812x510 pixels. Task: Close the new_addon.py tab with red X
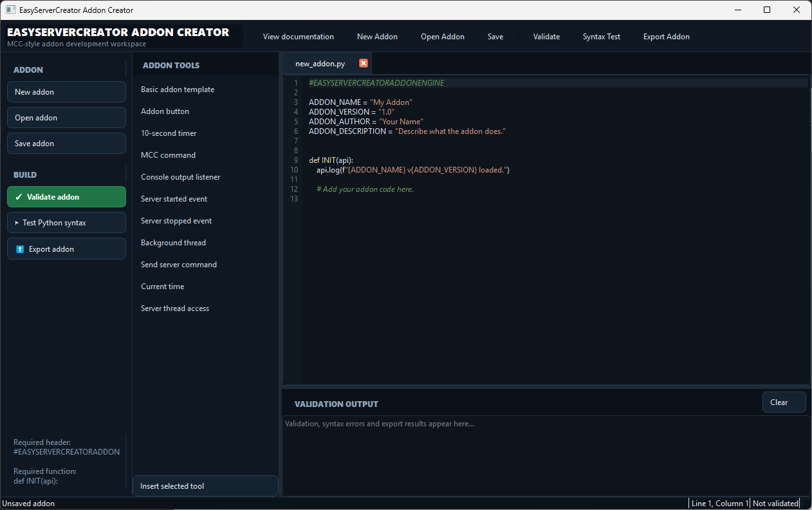364,63
